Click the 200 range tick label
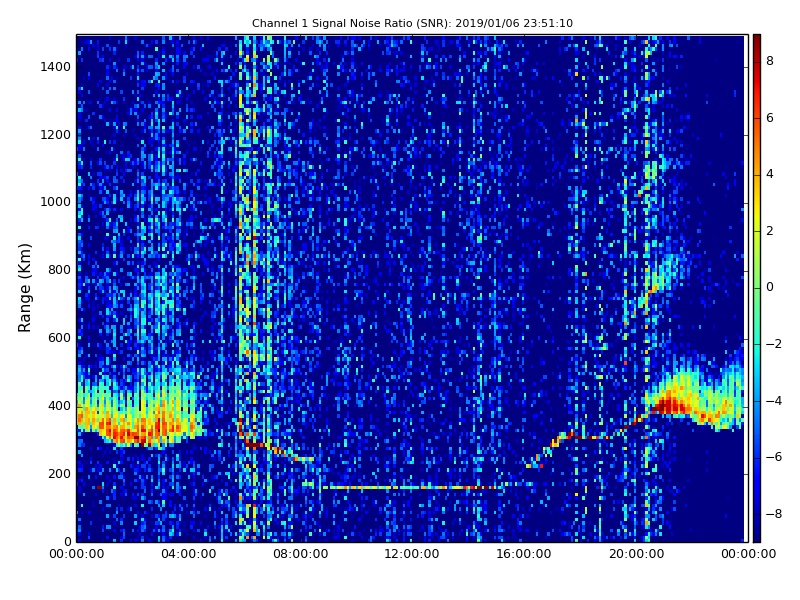 59,474
